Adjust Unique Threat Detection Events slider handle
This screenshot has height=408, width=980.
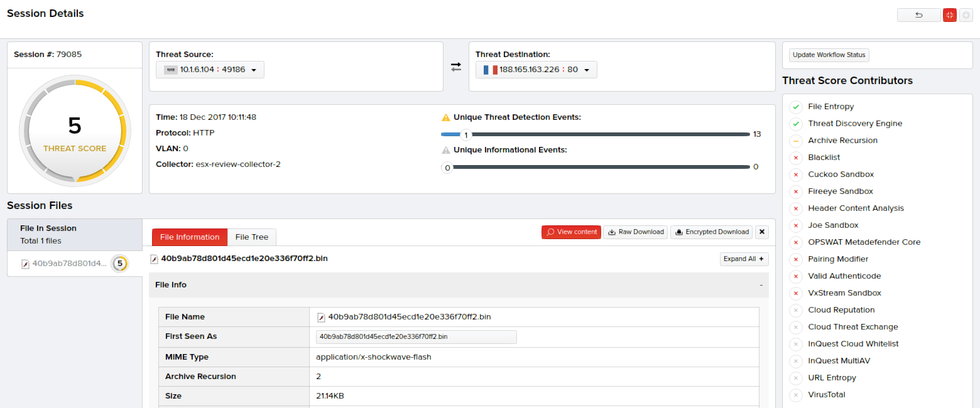(x=465, y=134)
